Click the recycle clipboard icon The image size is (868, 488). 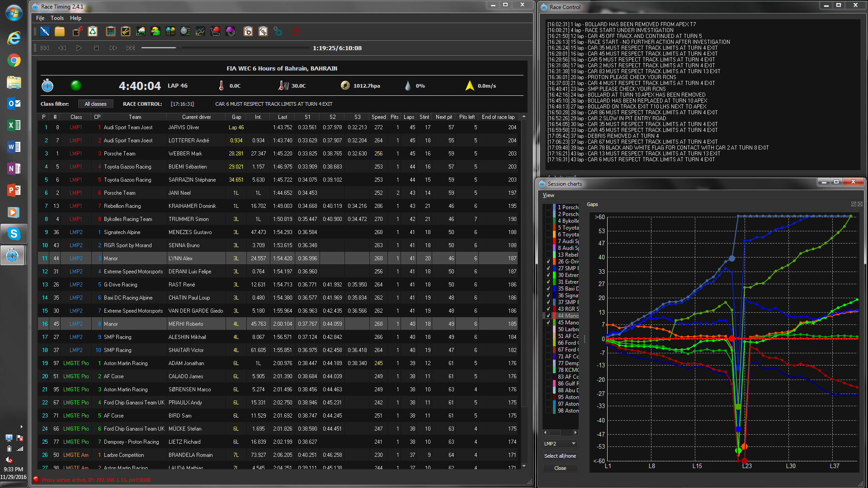pyautogui.click(x=93, y=31)
